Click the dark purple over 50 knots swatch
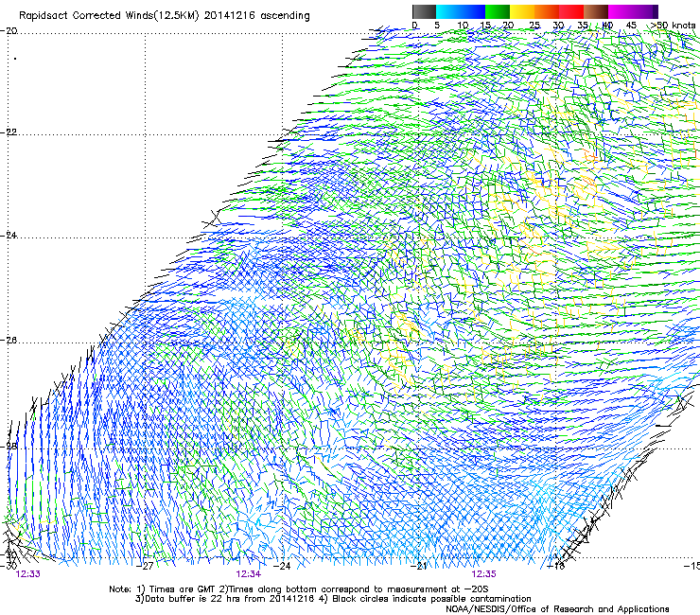Viewport: 700px width, 615px height. click(x=656, y=11)
